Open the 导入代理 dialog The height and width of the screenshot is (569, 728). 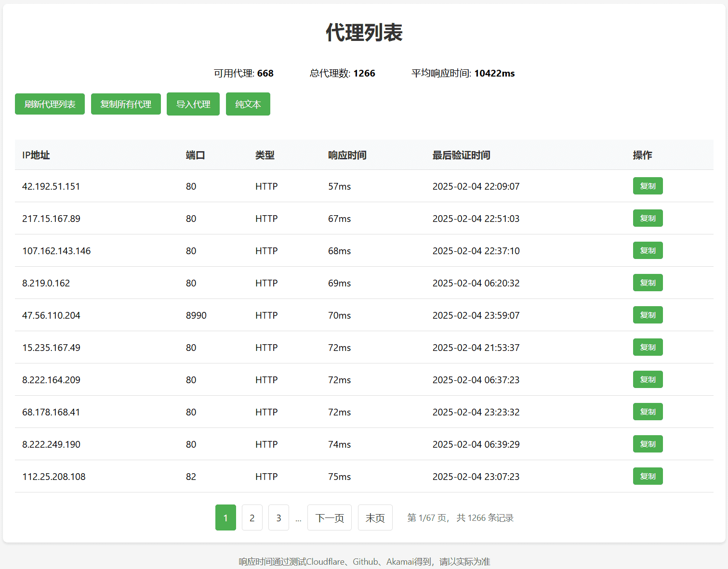(193, 103)
